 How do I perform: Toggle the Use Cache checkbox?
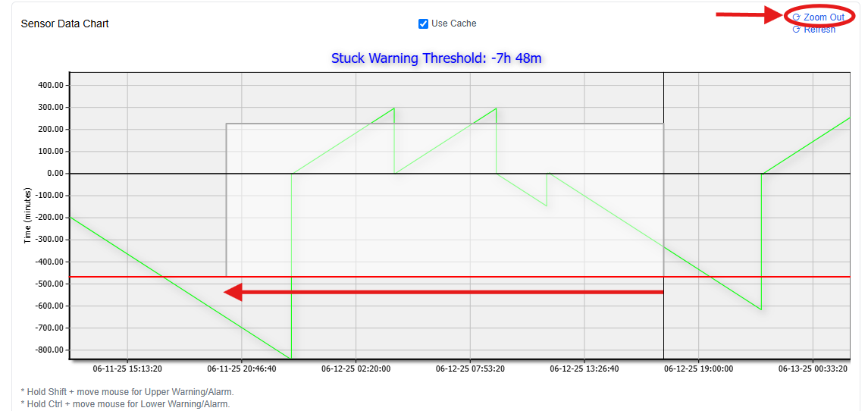click(423, 24)
